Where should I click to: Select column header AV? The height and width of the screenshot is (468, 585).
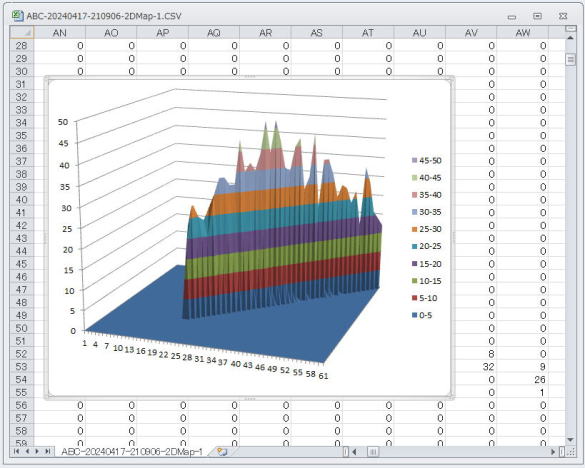[471, 33]
